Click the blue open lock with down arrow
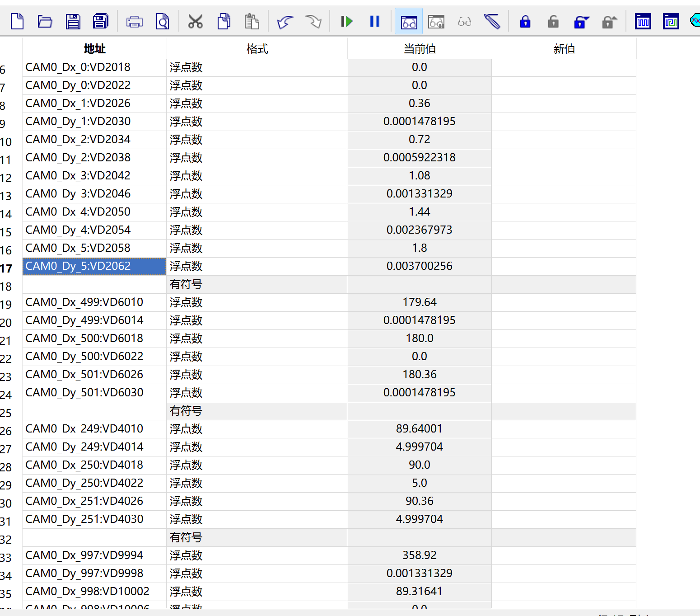The height and width of the screenshot is (616, 700). pos(582,21)
